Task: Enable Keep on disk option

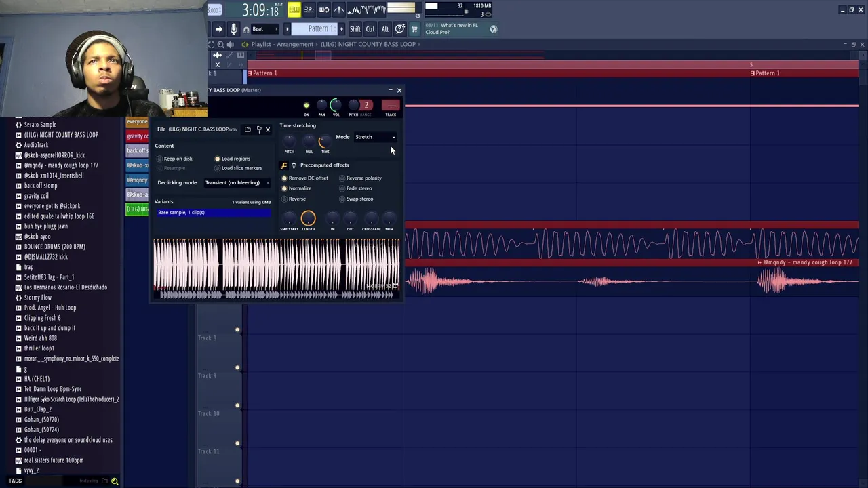Action: coord(174,159)
